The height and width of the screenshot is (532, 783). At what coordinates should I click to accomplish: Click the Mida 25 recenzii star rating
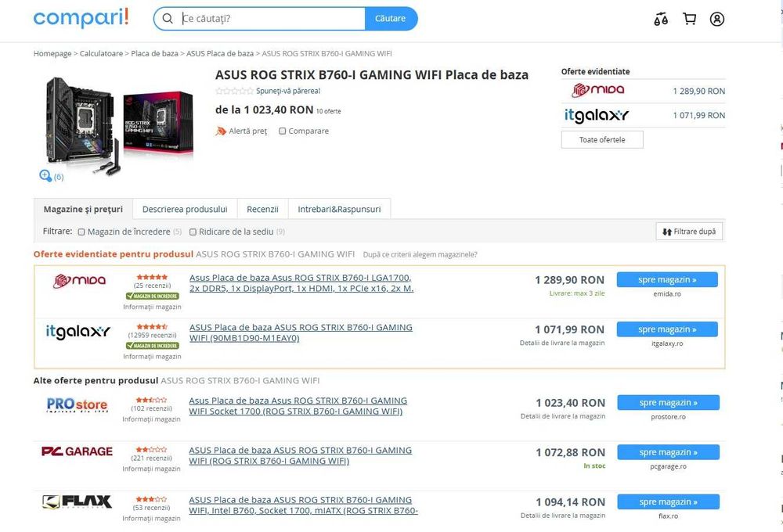[x=153, y=277]
